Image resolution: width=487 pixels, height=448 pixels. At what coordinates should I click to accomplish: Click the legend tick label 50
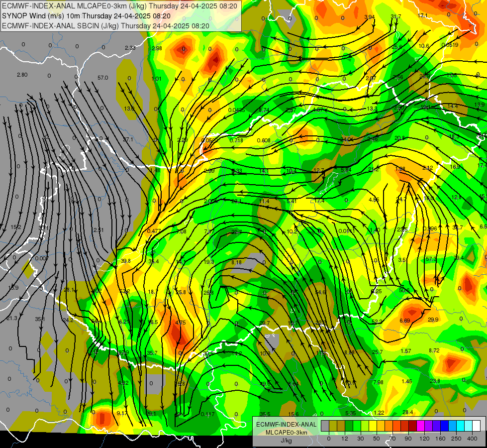(x=376, y=439)
